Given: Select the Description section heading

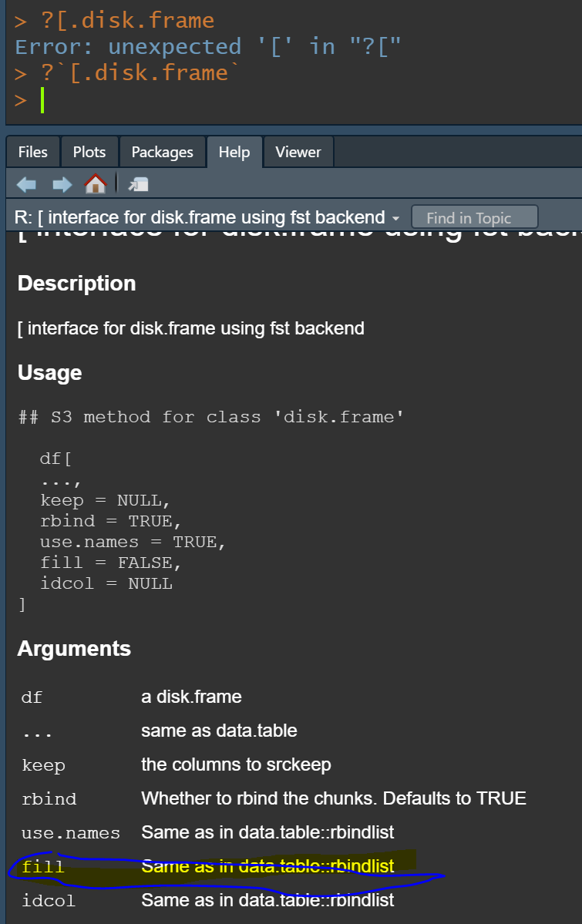Looking at the screenshot, I should pyautogui.click(x=76, y=283).
